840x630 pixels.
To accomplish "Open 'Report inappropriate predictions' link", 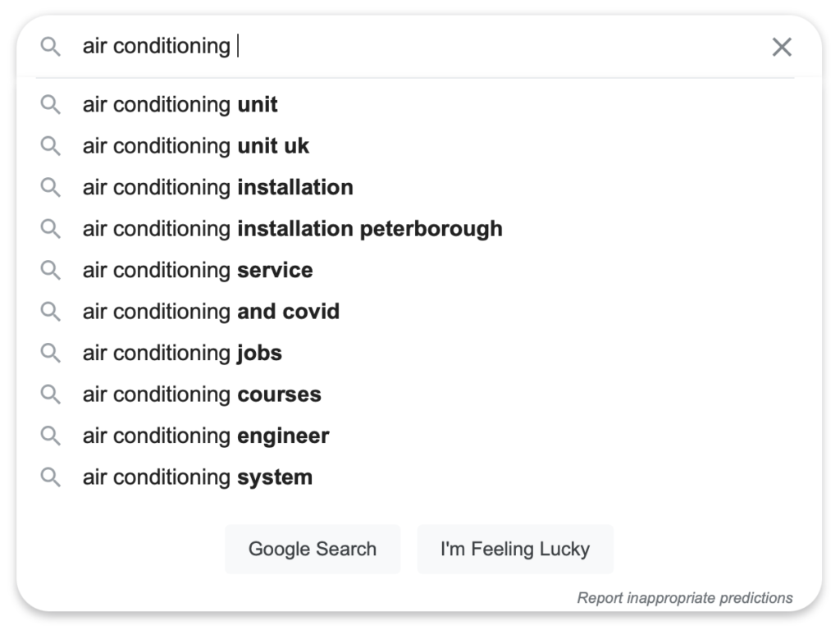I will point(685,598).
